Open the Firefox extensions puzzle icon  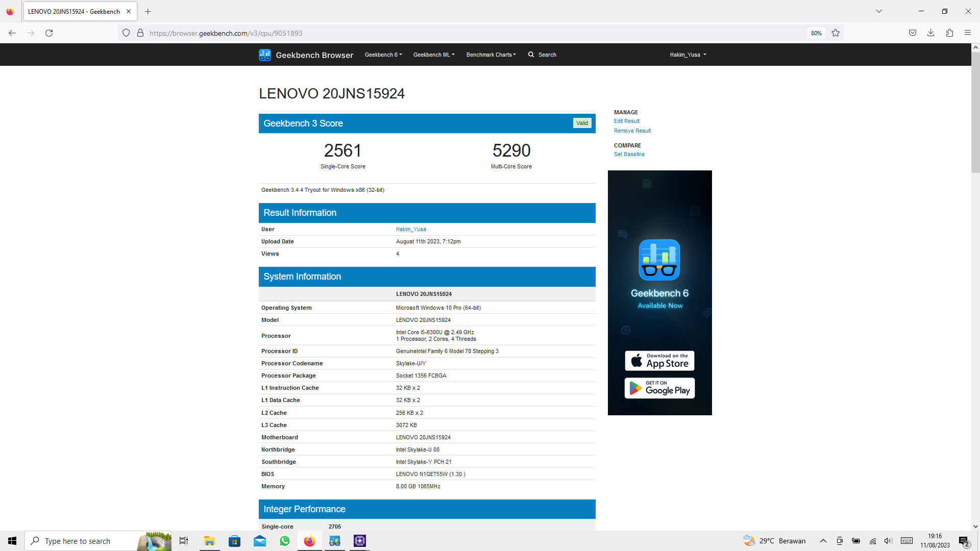click(949, 33)
